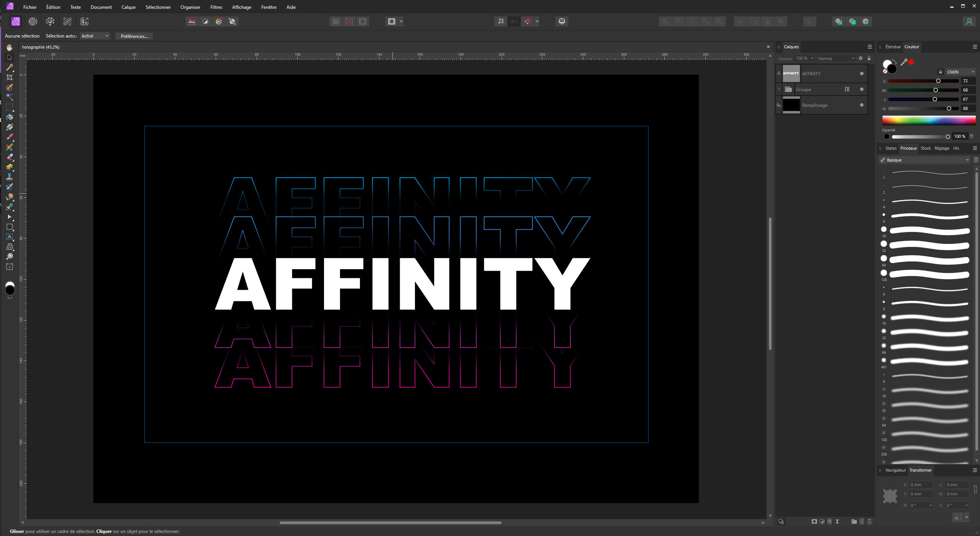The height and width of the screenshot is (536, 980).
Task: Click the Add adjustment layer button
Action: [822, 521]
